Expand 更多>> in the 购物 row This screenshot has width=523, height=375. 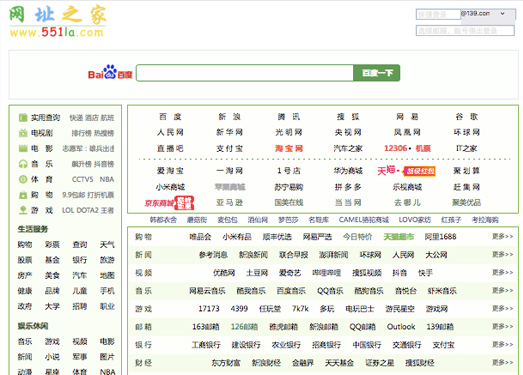(502, 237)
